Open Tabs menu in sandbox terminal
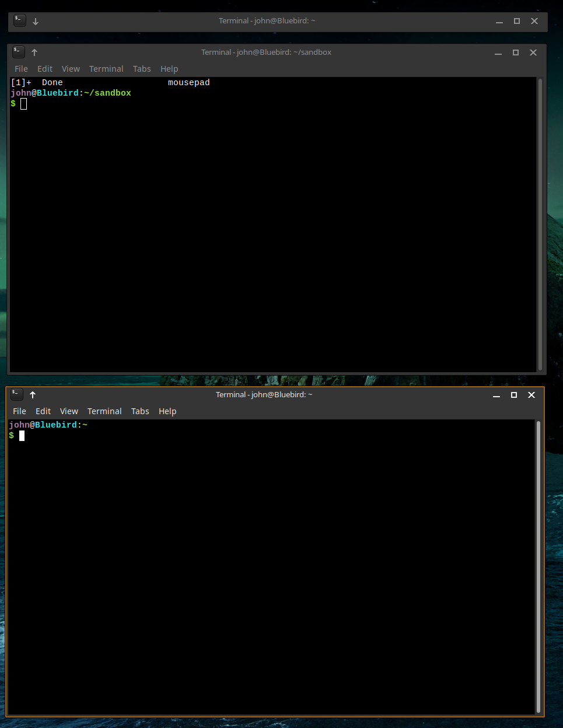 click(x=142, y=69)
